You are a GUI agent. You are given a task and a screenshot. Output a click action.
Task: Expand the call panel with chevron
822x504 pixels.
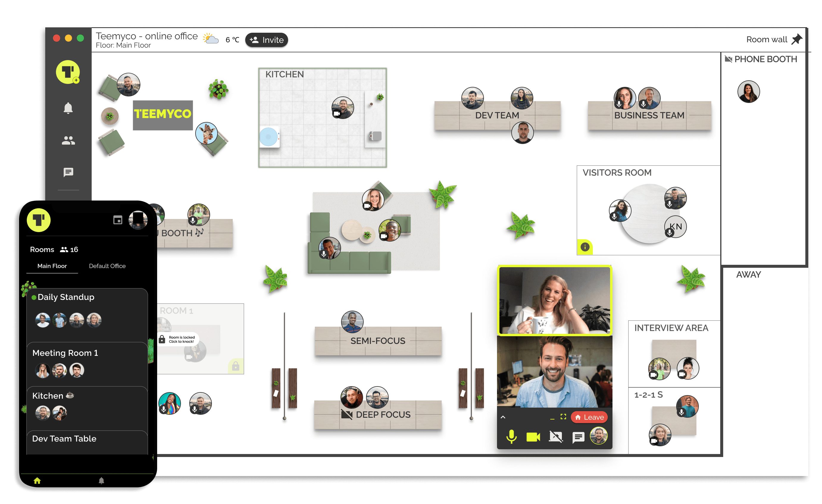click(503, 417)
